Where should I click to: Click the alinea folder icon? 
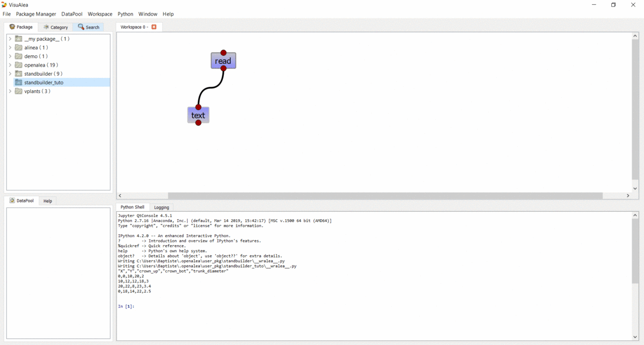(x=19, y=47)
